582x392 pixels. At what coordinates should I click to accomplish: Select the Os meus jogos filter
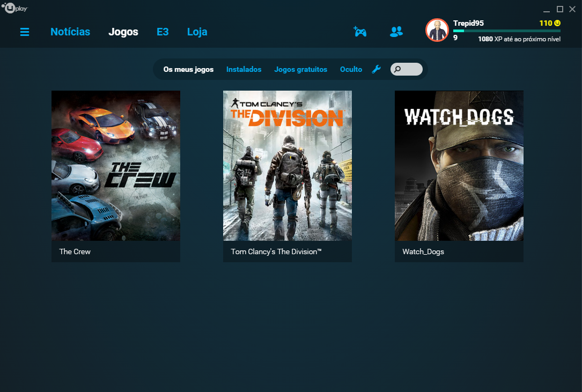[188, 69]
